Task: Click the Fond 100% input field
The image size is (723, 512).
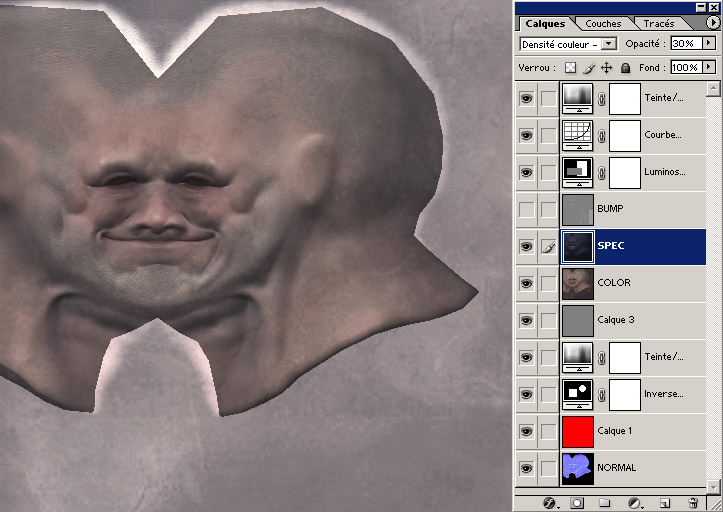Action: pos(686,67)
